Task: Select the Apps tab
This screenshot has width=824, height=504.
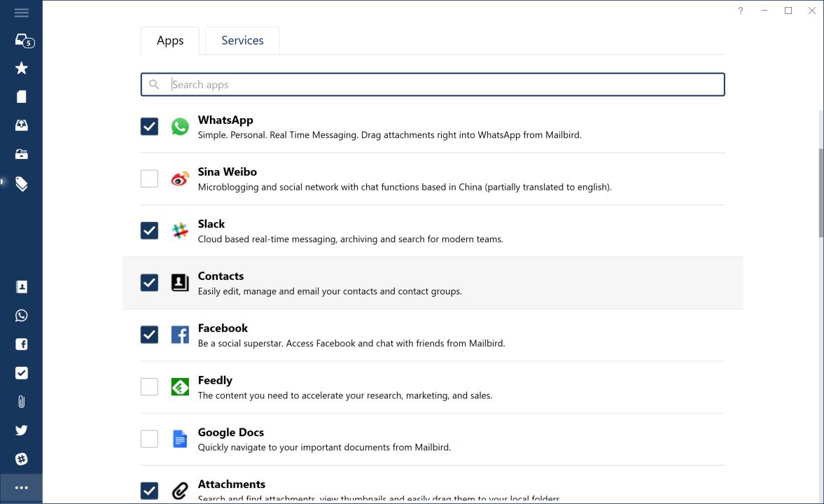Action: 169,41
